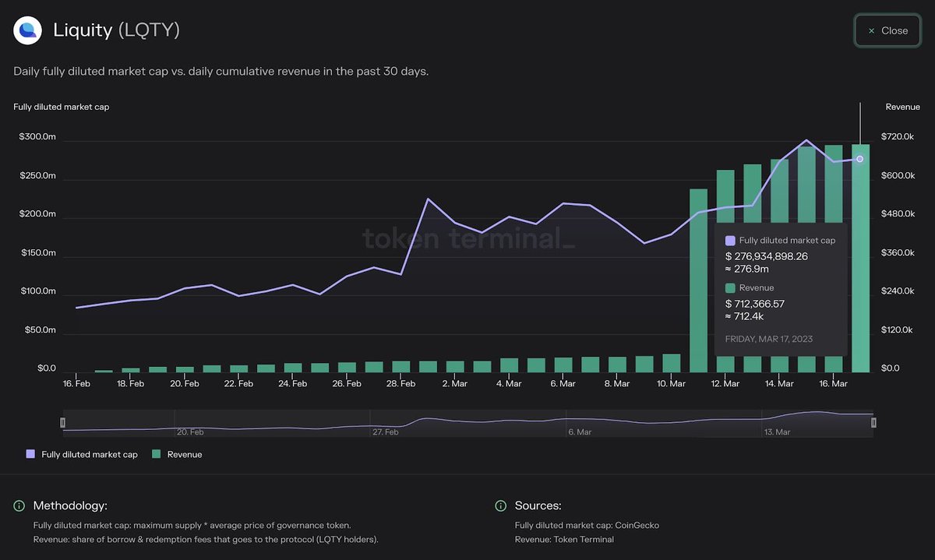
Task: Click the 13. Mar label in range navigator
Action: tap(777, 431)
